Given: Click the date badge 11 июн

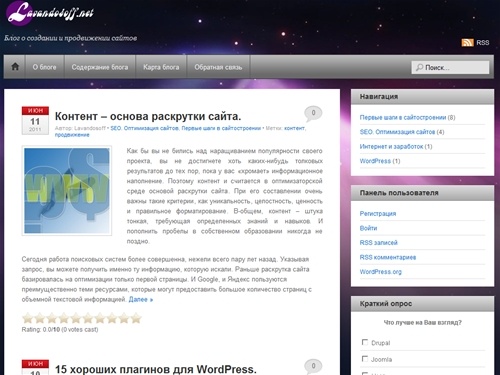Looking at the screenshot, I should tap(35, 120).
